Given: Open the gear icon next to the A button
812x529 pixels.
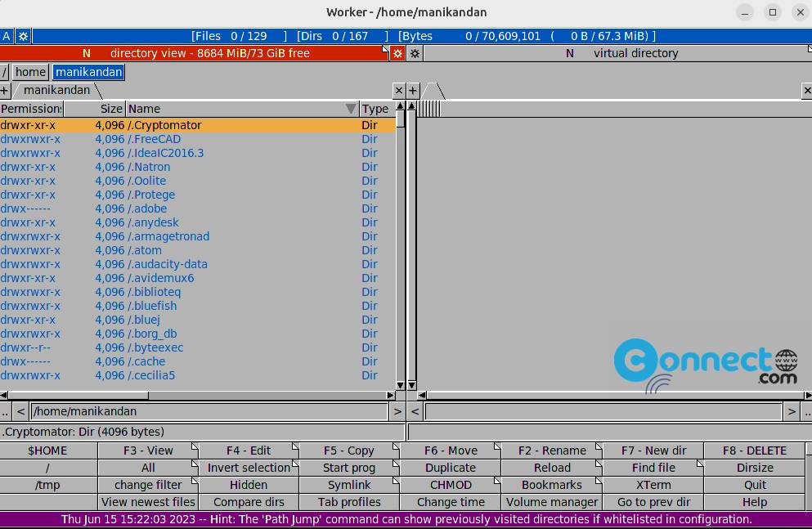Looking at the screenshot, I should pos(23,36).
